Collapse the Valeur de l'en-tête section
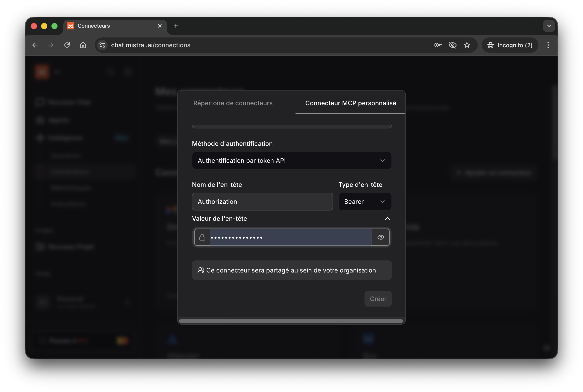 (387, 219)
